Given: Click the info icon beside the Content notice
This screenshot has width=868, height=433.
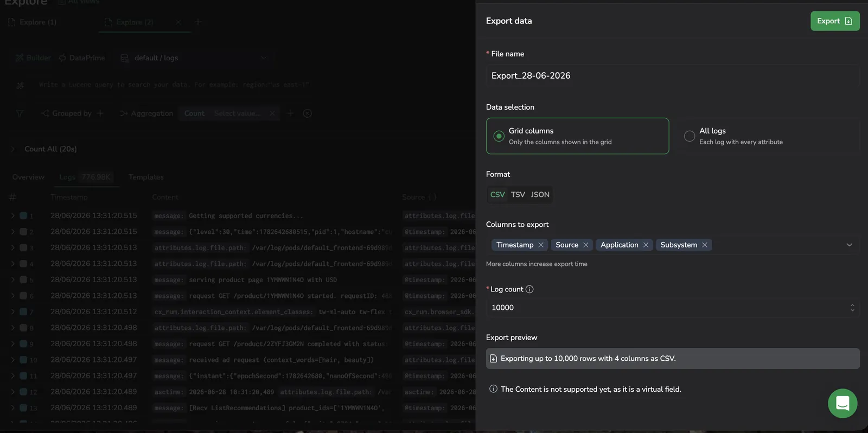Looking at the screenshot, I should [x=493, y=389].
